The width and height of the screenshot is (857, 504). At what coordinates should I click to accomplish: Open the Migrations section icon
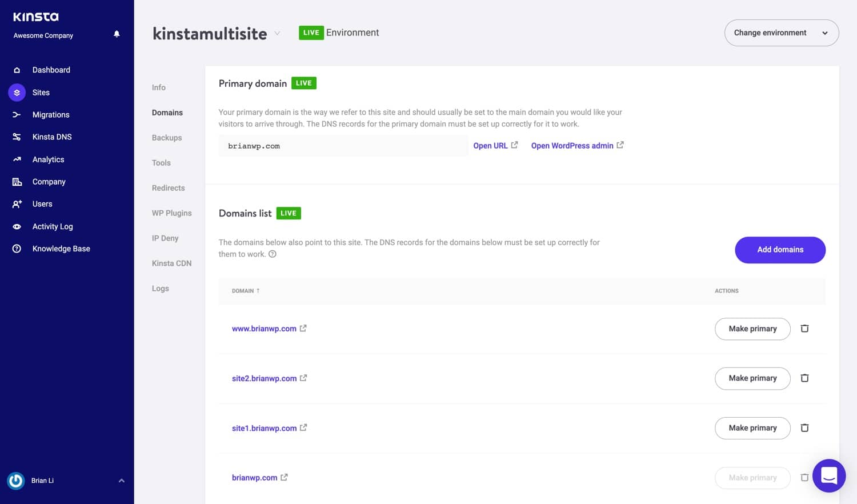click(x=17, y=114)
